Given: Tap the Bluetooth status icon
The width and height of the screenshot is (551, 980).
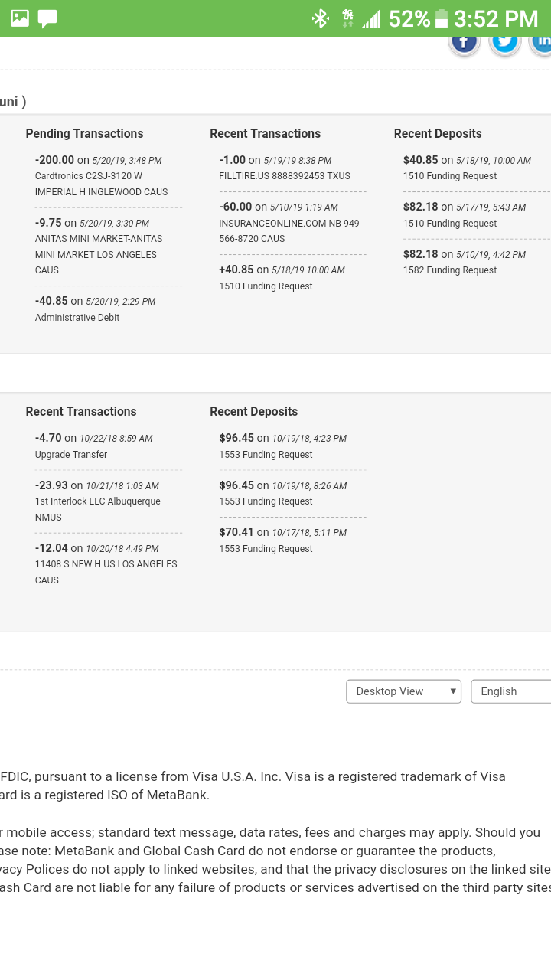Looking at the screenshot, I should [x=320, y=18].
